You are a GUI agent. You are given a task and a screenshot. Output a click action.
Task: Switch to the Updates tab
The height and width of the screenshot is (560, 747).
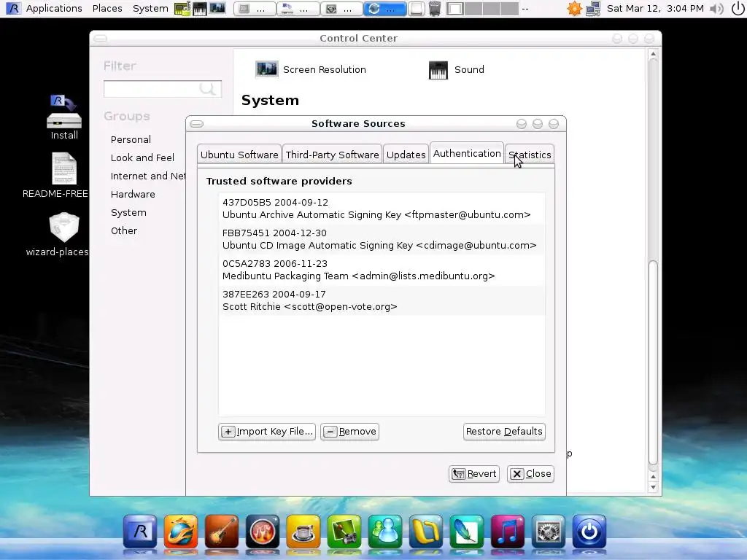[406, 155]
